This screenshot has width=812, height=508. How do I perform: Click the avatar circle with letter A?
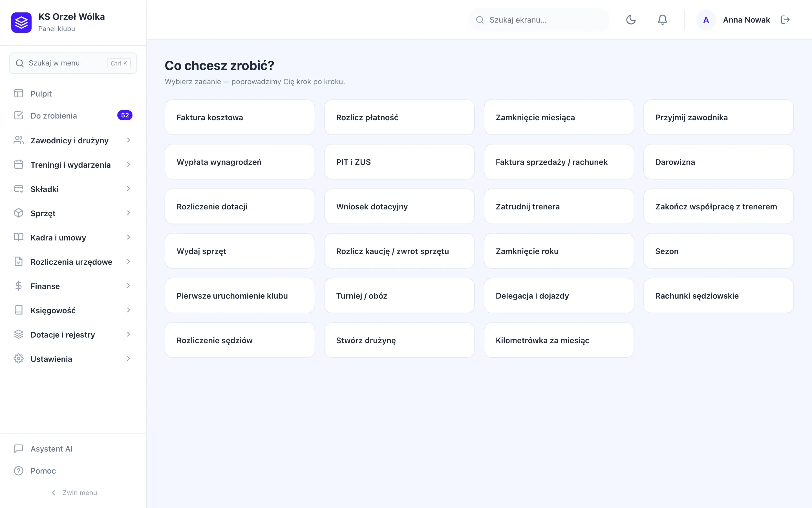tap(706, 20)
